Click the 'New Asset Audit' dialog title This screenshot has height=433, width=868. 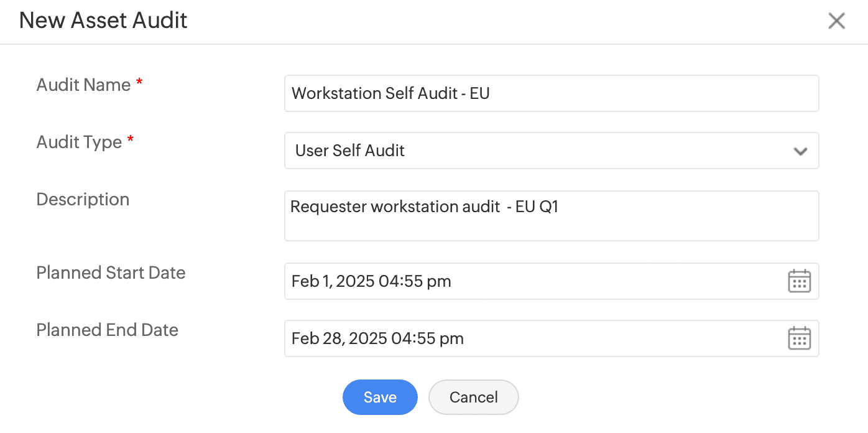tap(103, 21)
